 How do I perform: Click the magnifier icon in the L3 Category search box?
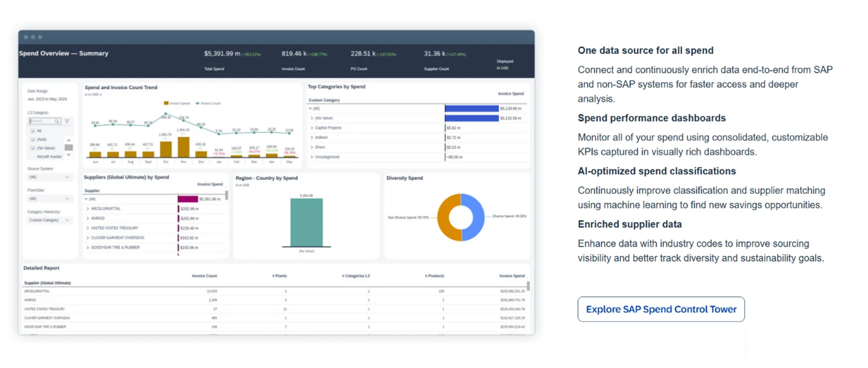[x=56, y=120]
